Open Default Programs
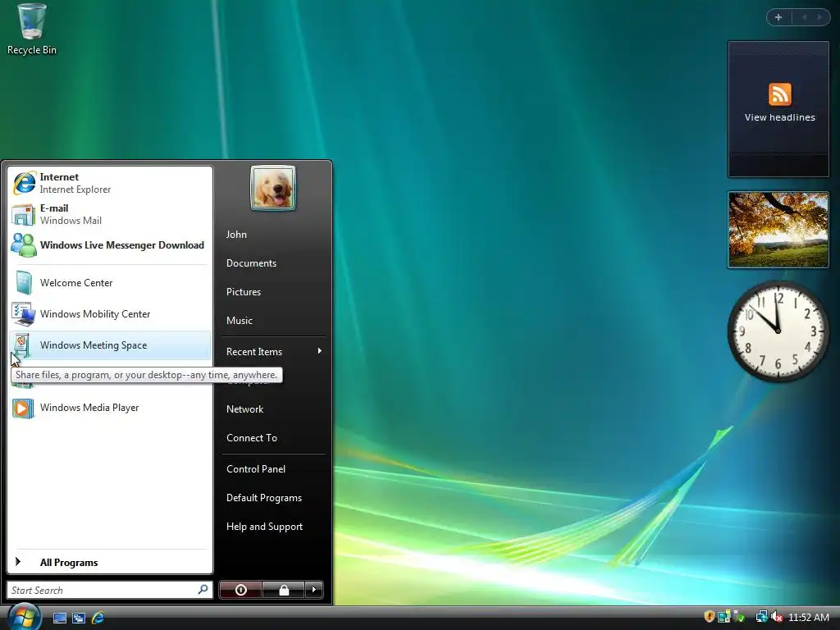 coord(264,498)
